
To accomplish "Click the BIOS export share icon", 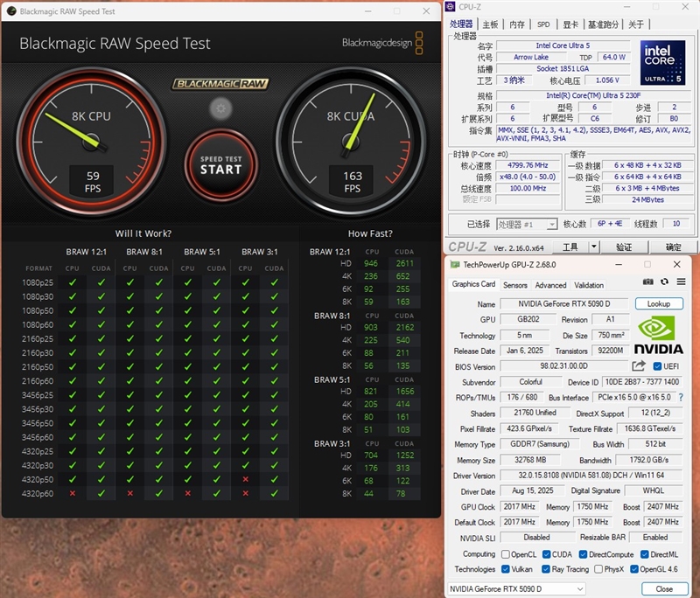I will (639, 366).
